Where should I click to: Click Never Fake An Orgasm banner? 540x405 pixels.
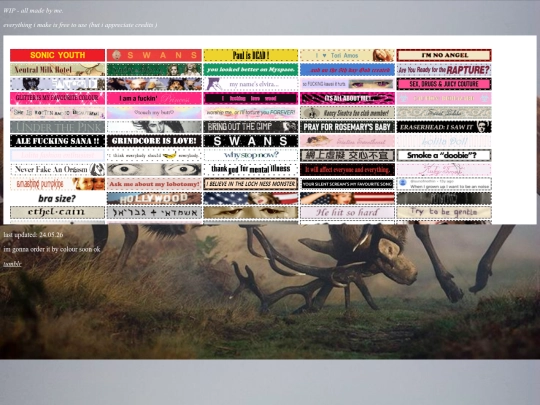58,170
